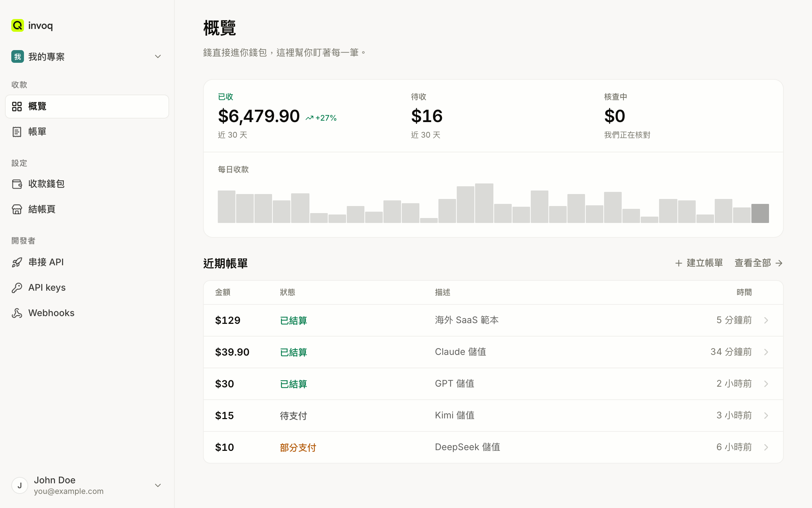812x508 pixels.
Task: Click the plus icon beside 建立帳單
Action: click(678, 263)
